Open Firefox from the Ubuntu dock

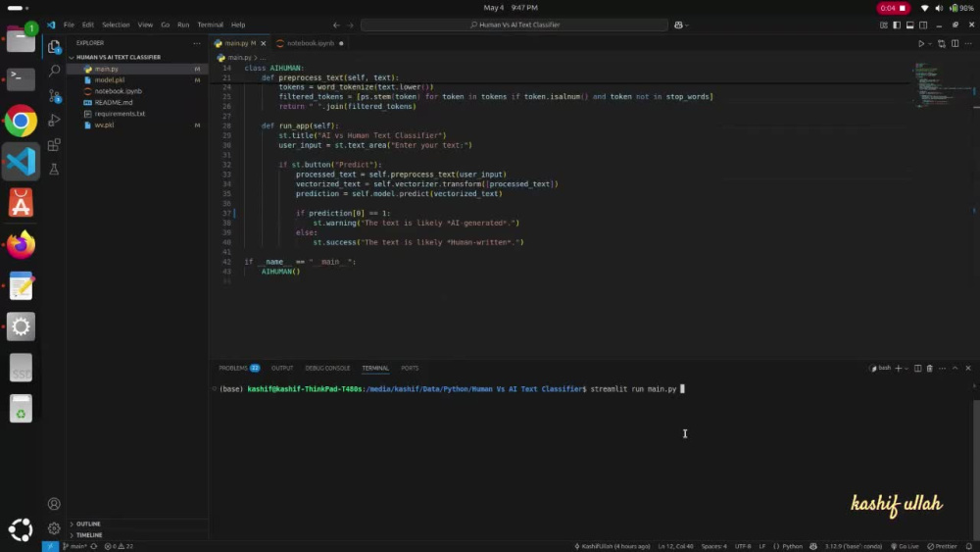pyautogui.click(x=21, y=244)
